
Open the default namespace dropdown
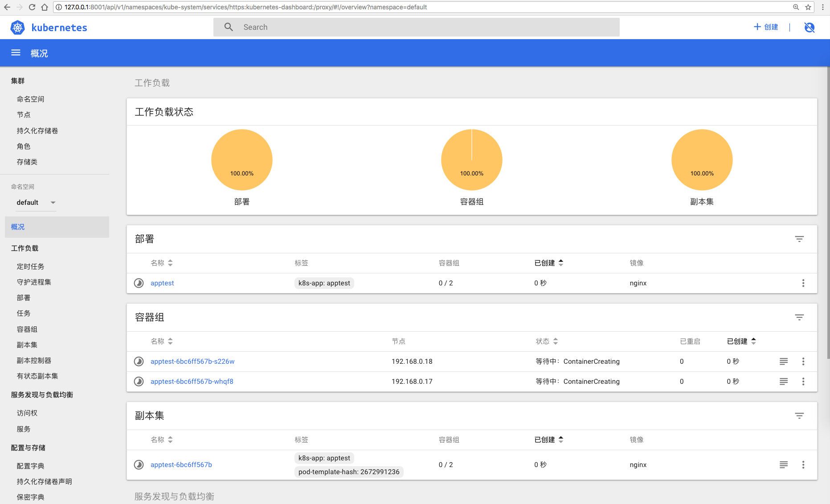36,203
